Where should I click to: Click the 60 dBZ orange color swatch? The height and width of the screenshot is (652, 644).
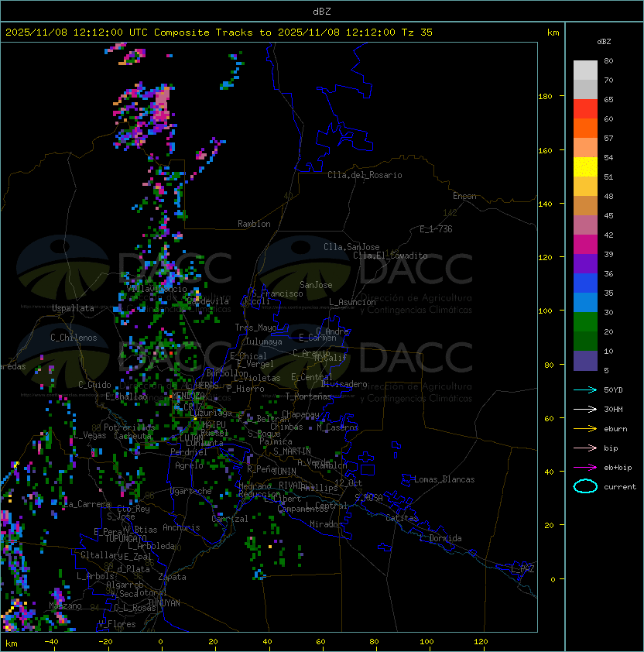point(585,128)
